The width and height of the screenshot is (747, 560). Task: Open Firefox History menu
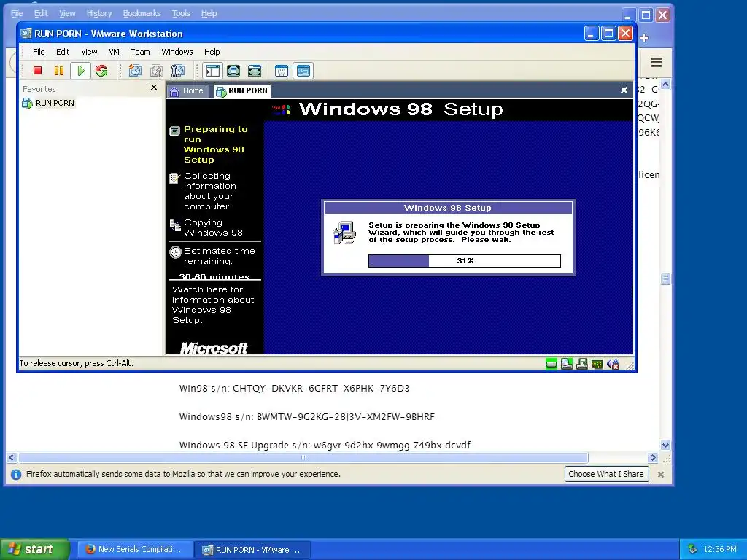[99, 13]
